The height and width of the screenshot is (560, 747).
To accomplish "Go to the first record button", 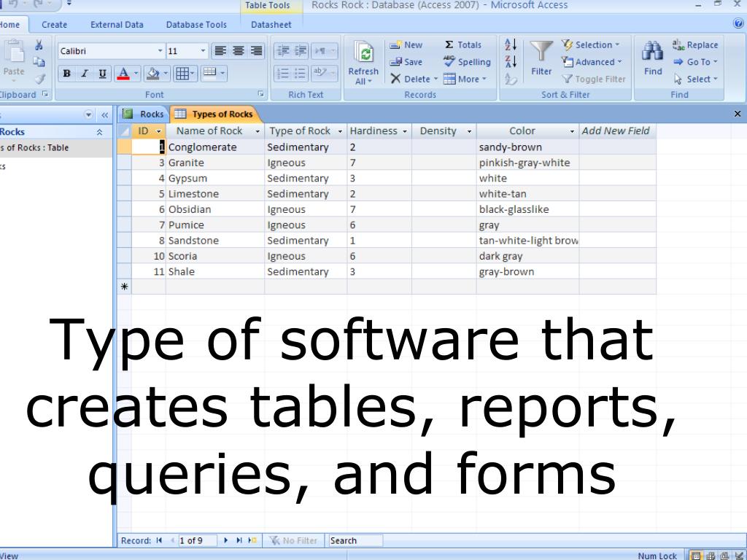I will tap(159, 540).
